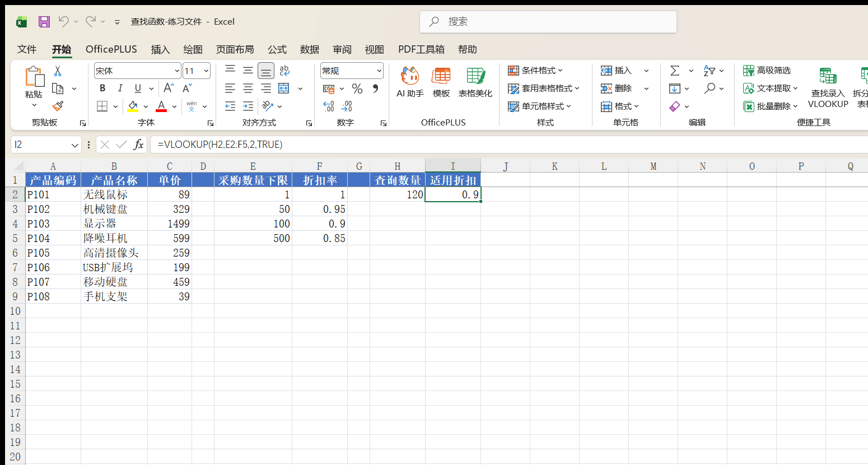Decrease font size with smaller A icon

point(187,88)
